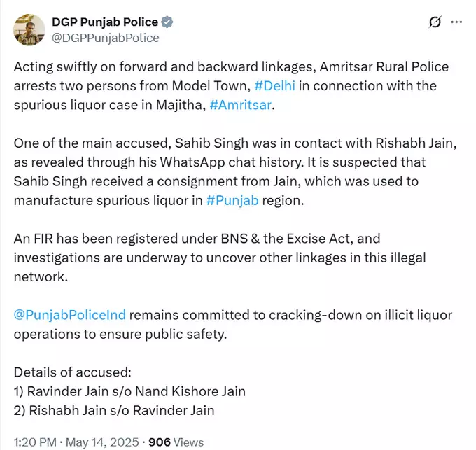Click the "Details of accused:" line

click(x=72, y=372)
